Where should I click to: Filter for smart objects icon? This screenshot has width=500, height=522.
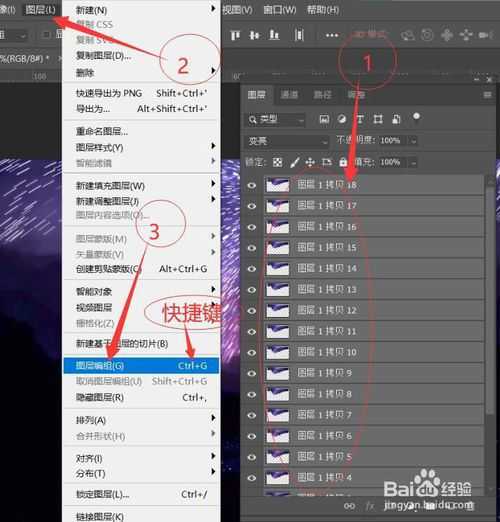[x=396, y=119]
